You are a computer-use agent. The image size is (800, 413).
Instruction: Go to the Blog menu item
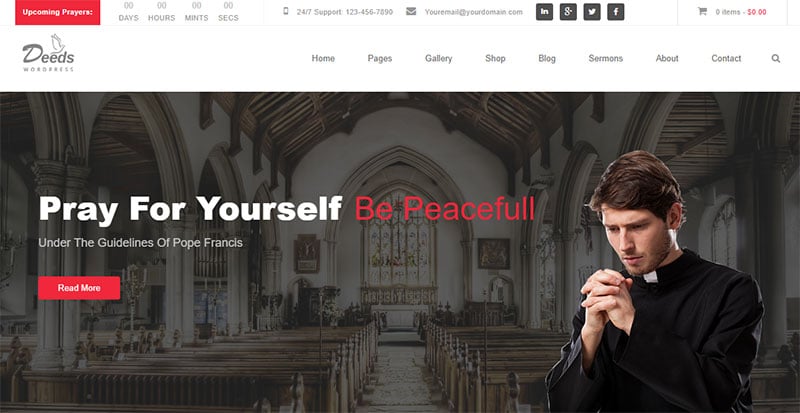(x=546, y=59)
